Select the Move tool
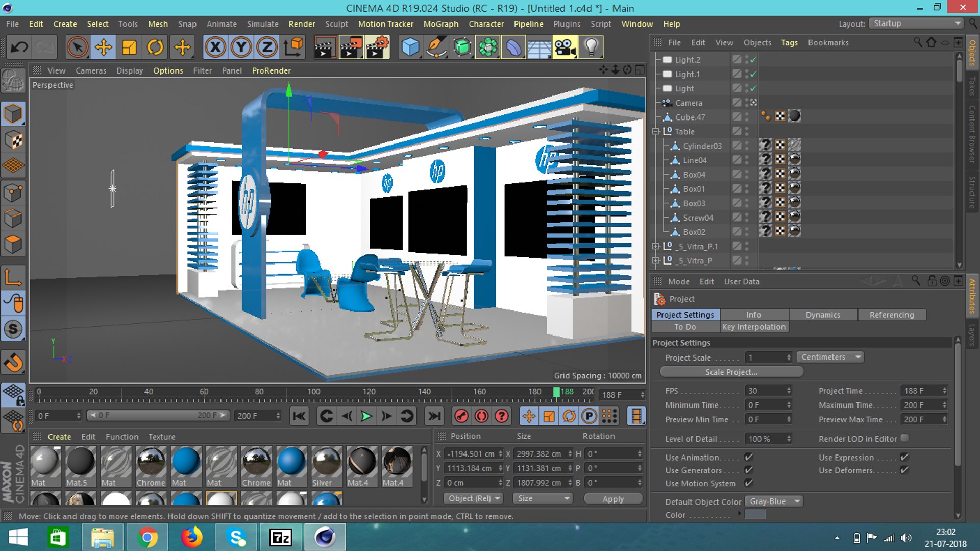 coord(103,47)
